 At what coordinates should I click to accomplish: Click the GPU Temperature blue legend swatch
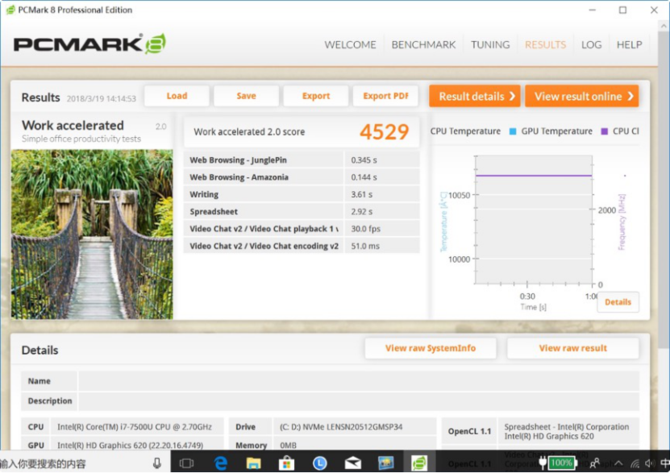[x=513, y=131]
